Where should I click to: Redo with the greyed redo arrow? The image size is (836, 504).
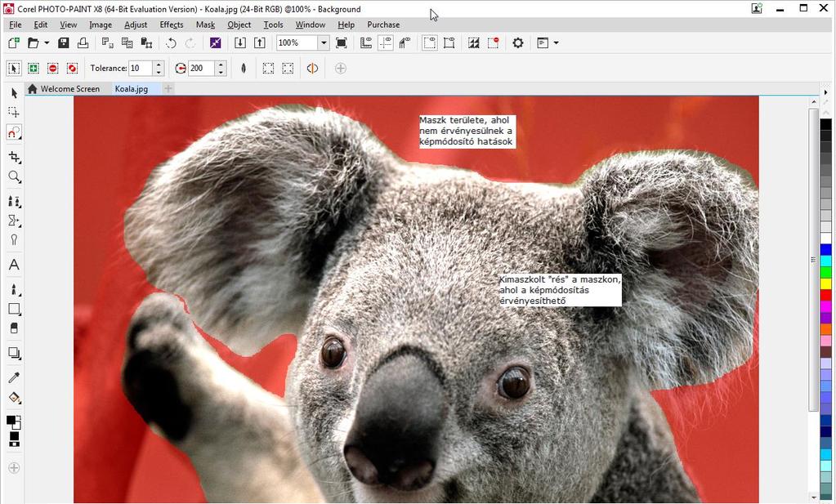[x=190, y=42]
